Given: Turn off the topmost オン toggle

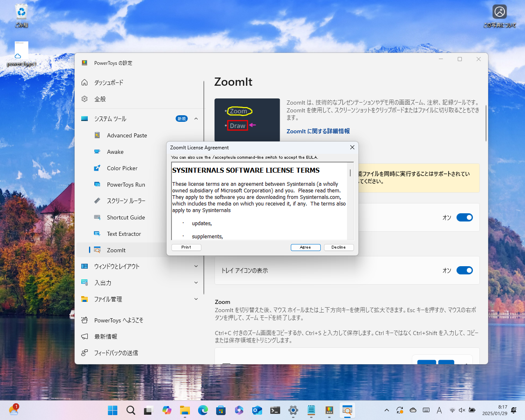Looking at the screenshot, I should (465, 217).
